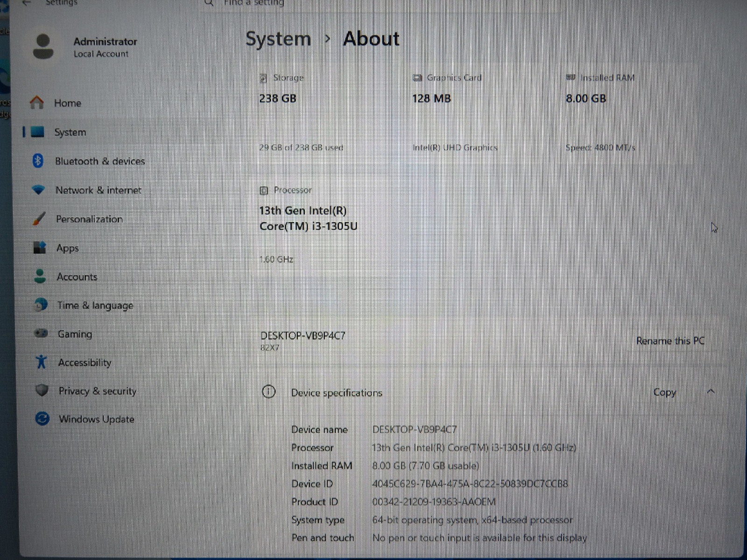Click the Network wifi icon in the sidebar
The height and width of the screenshot is (560, 747).
click(38, 190)
